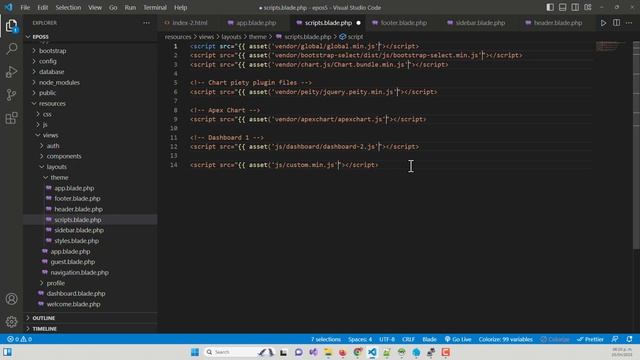Screen dimensions: 640x360
Task: Open the Terminal menu
Action: click(x=155, y=7)
